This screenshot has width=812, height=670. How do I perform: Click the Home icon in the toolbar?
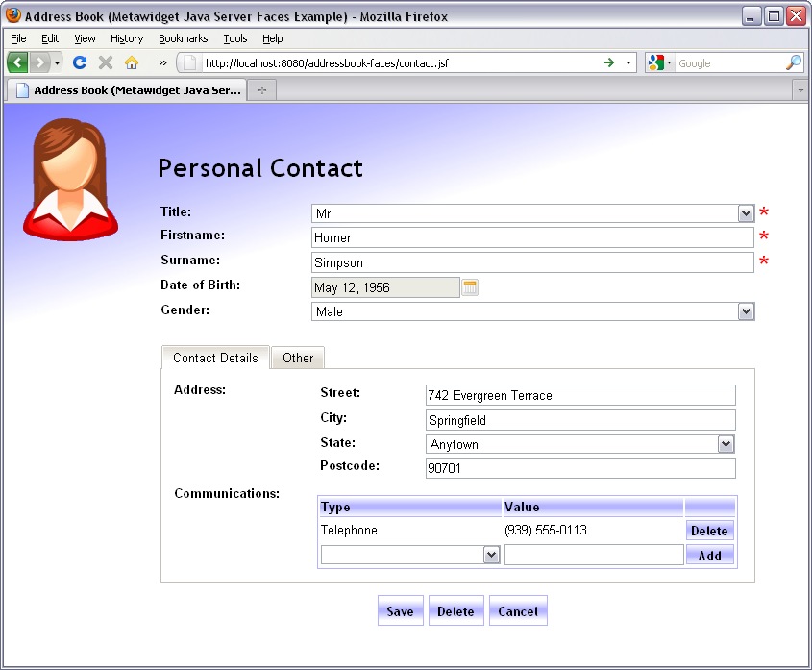pyautogui.click(x=131, y=62)
